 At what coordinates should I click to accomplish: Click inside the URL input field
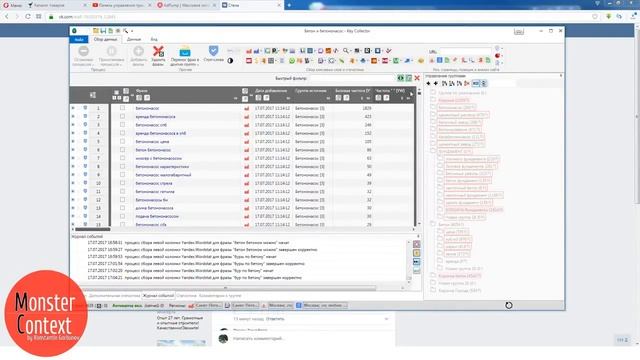[x=465, y=51]
